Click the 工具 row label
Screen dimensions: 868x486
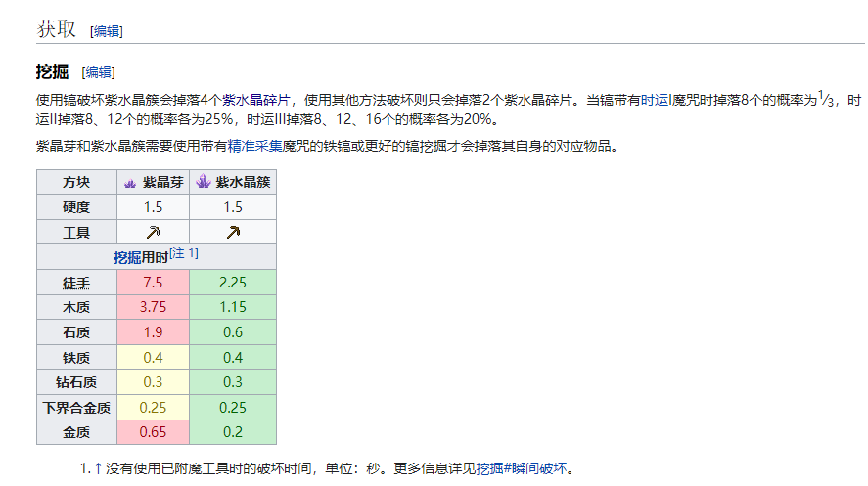pyautogui.click(x=76, y=232)
